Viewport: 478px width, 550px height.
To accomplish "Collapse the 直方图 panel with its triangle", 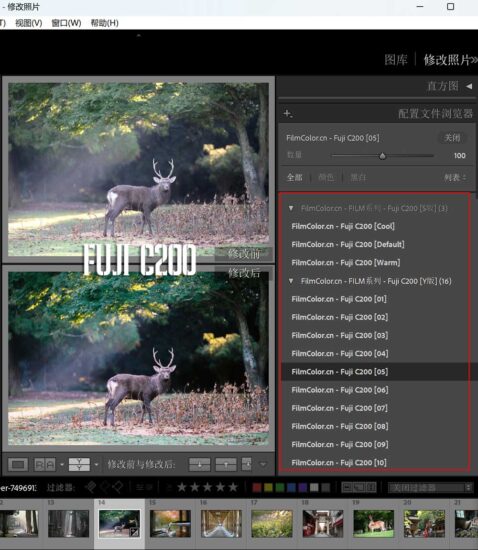I will click(469, 86).
